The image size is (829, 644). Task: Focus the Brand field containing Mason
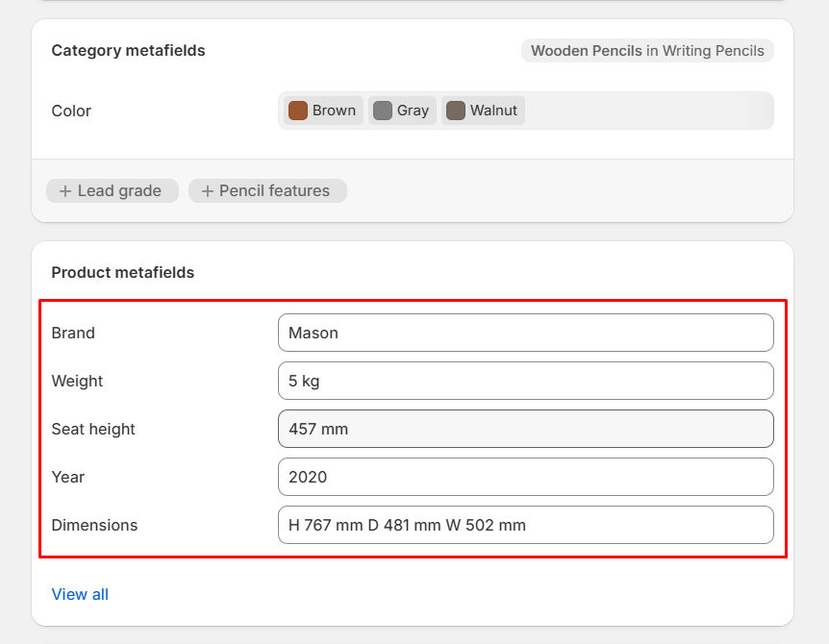click(x=525, y=333)
